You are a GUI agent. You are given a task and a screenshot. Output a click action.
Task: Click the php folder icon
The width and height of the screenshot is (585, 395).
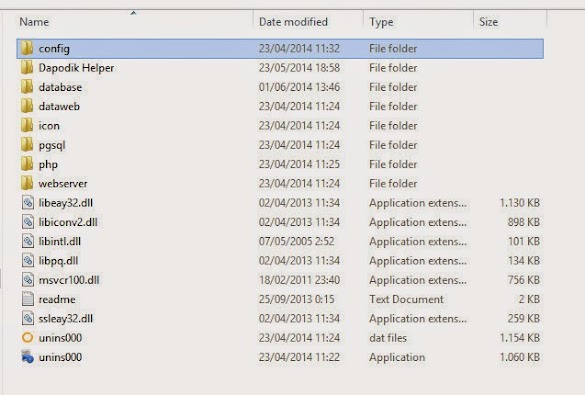tap(27, 164)
